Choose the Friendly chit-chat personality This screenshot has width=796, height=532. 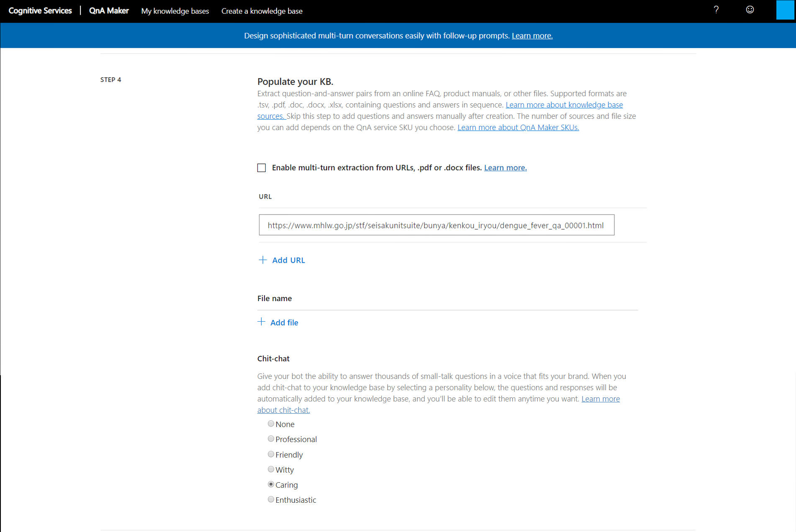pos(271,454)
